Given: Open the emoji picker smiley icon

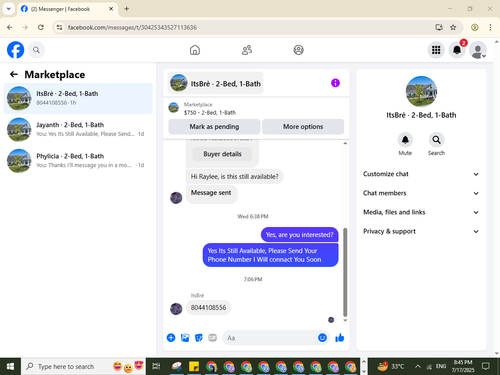Looking at the screenshot, I should [322, 338].
